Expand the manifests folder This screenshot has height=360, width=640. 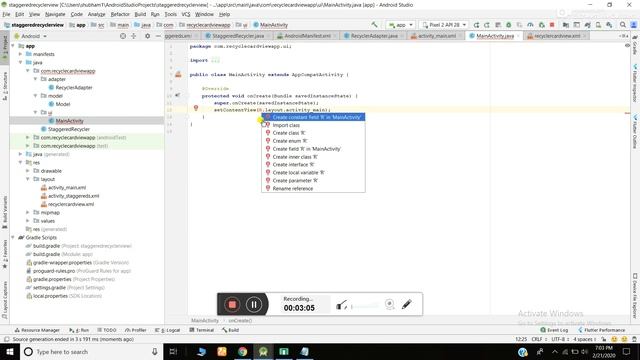pyautogui.click(x=20, y=54)
